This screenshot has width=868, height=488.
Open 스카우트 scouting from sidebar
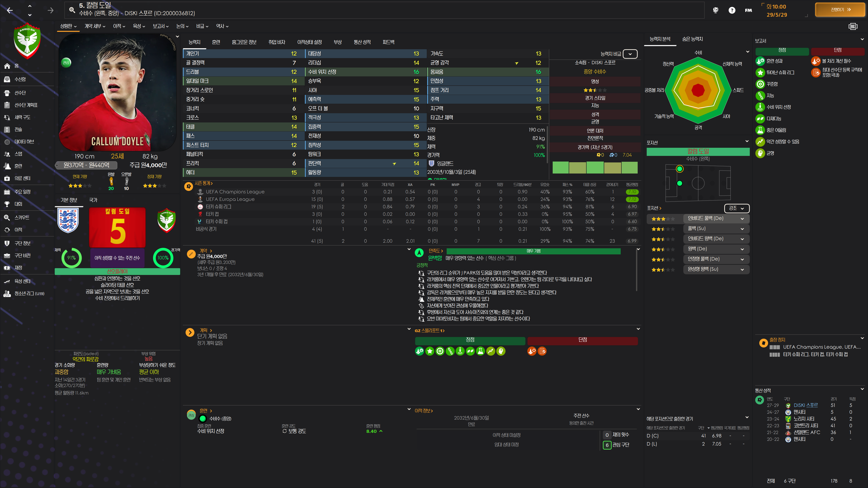click(21, 218)
